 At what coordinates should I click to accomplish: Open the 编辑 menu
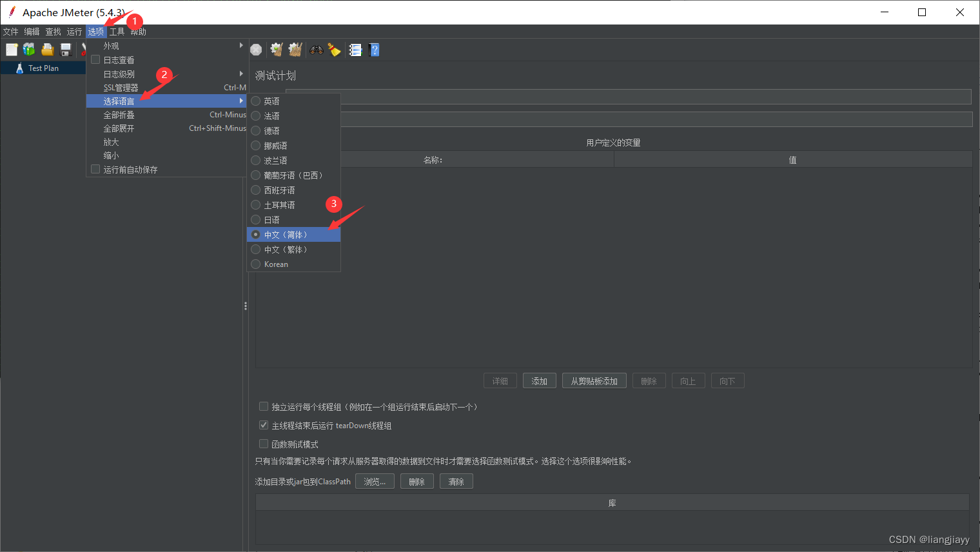click(32, 32)
